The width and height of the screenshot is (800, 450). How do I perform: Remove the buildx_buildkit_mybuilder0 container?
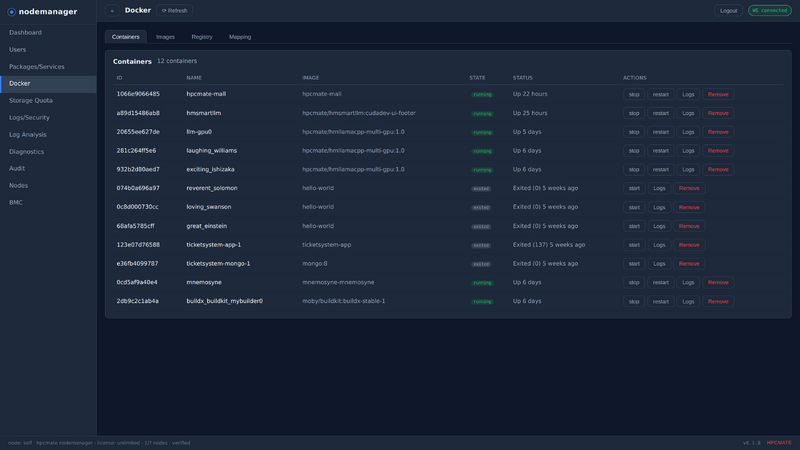(x=718, y=302)
